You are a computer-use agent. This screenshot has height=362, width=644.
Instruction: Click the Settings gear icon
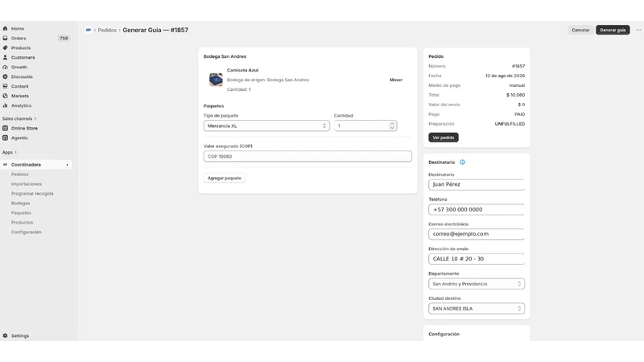point(5,335)
